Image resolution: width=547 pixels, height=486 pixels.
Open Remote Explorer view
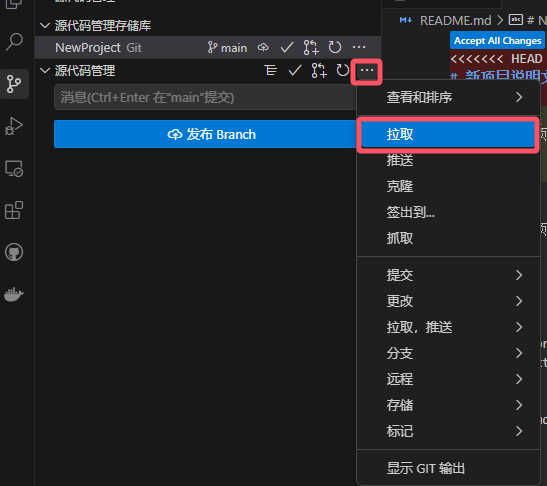(14, 169)
